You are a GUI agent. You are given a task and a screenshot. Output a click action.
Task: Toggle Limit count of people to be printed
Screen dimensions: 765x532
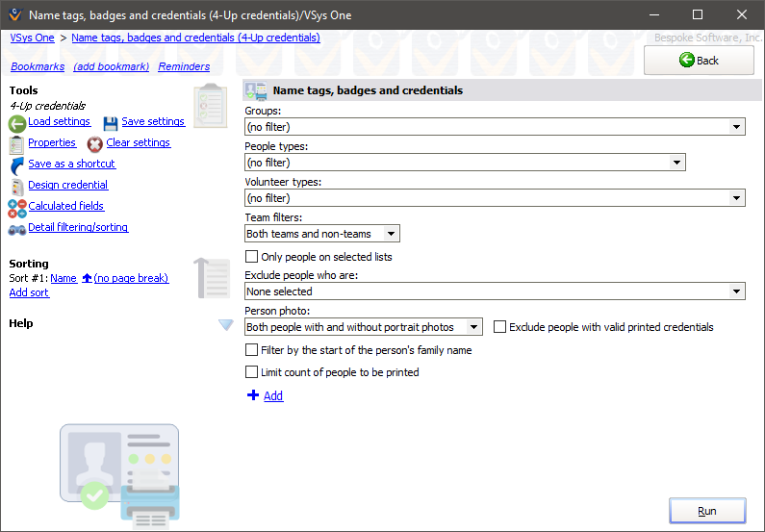click(252, 372)
